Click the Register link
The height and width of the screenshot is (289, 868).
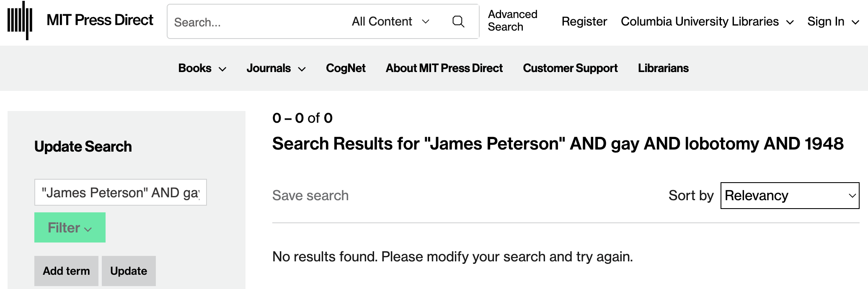[584, 21]
